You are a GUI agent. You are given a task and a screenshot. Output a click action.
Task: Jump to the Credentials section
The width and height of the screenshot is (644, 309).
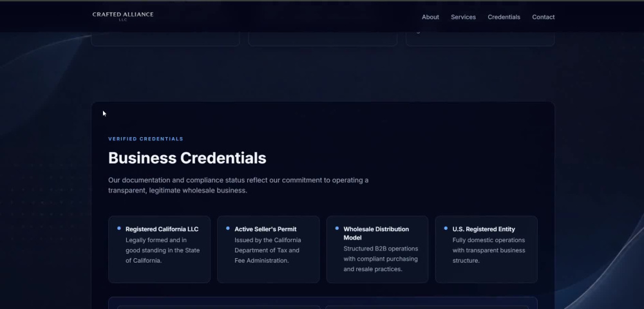[x=504, y=17]
